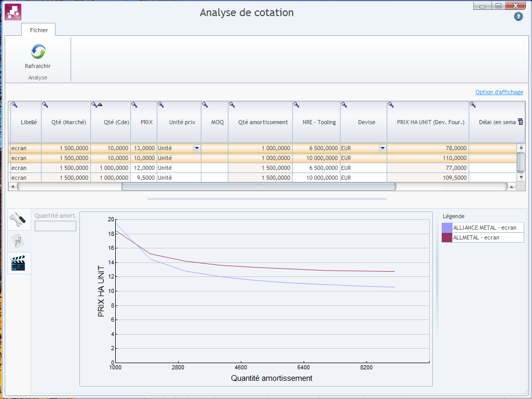Open help via the question mark icon
This screenshot has width=532, height=399.
tap(518, 17)
